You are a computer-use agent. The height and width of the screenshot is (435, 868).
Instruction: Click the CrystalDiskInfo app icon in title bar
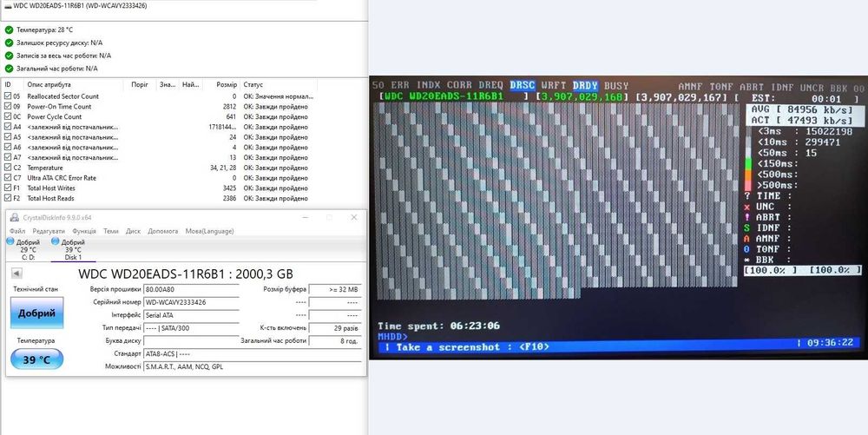click(15, 217)
